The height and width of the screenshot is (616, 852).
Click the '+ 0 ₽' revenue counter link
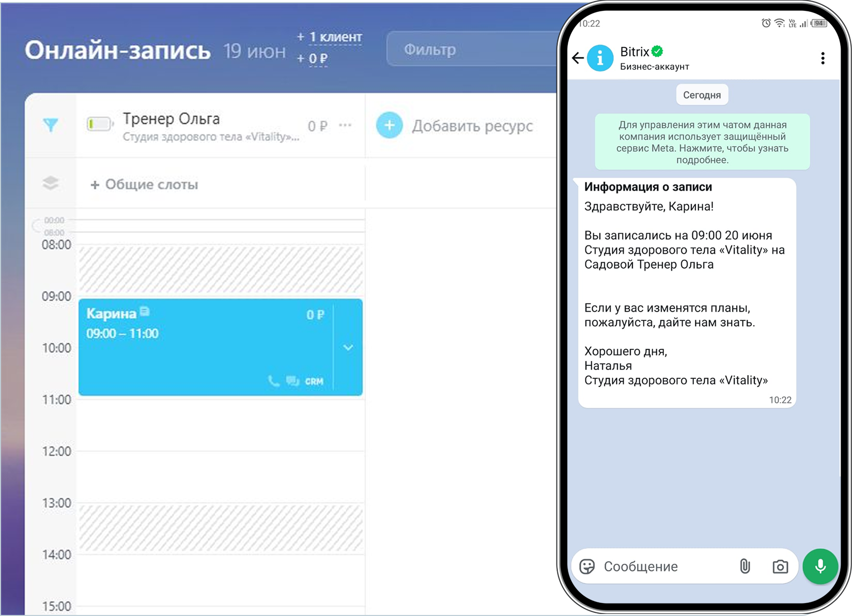[312, 58]
